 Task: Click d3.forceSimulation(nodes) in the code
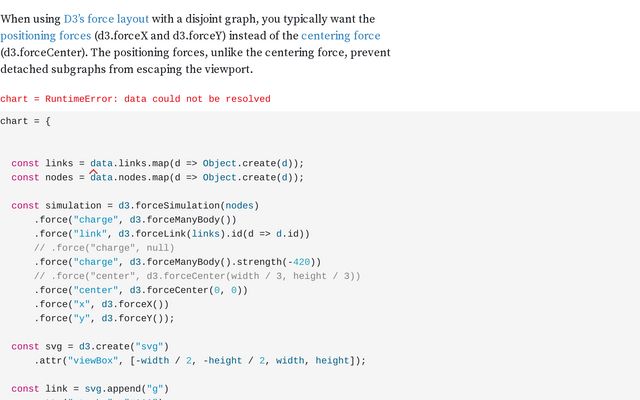pyautogui.click(x=188, y=205)
